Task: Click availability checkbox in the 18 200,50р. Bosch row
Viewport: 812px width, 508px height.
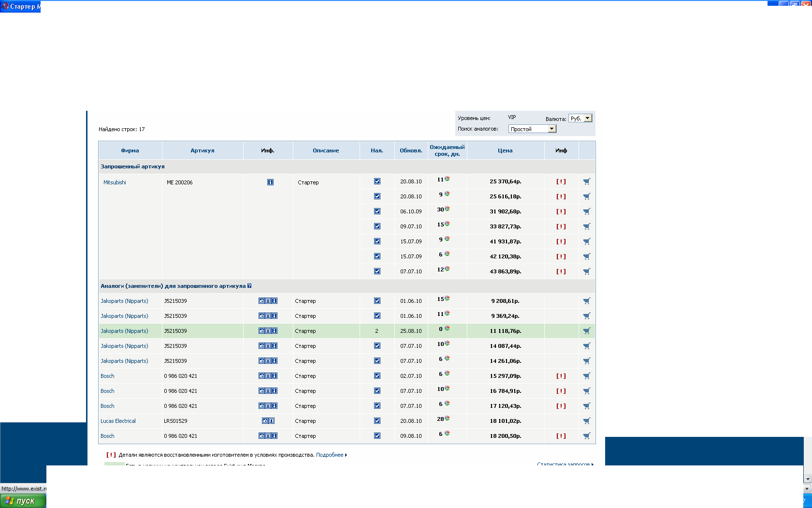Action: [377, 436]
